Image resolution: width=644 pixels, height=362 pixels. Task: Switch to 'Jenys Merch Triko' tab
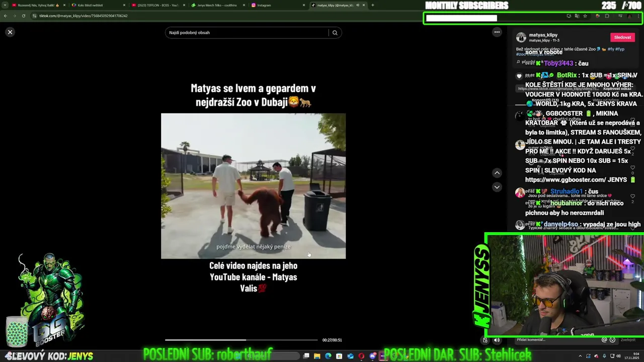click(218, 5)
